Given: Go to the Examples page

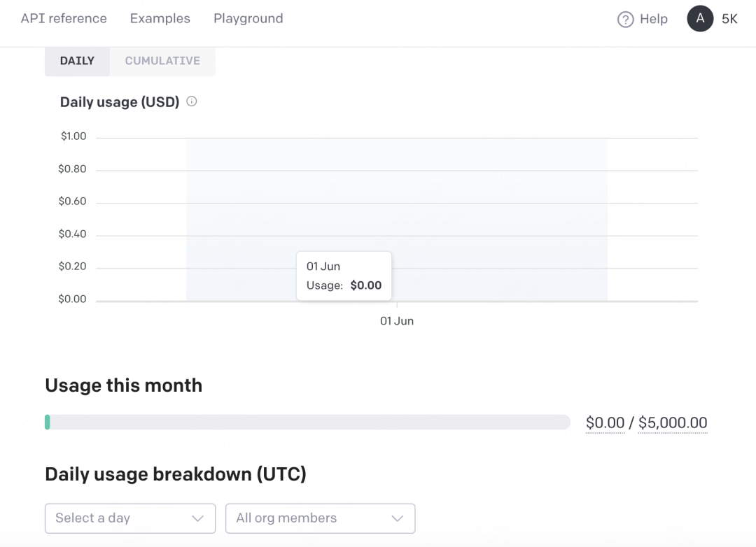Looking at the screenshot, I should tap(160, 18).
